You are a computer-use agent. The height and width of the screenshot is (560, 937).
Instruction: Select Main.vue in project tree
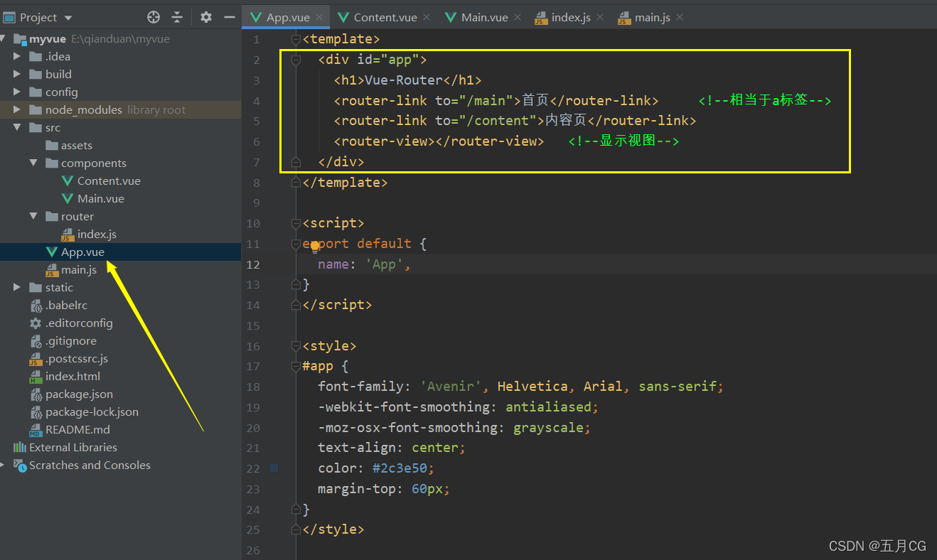click(101, 199)
